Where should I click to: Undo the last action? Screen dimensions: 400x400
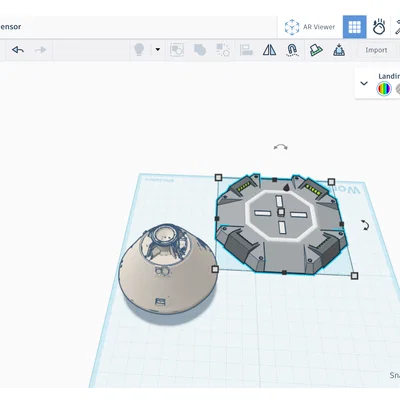(18, 50)
